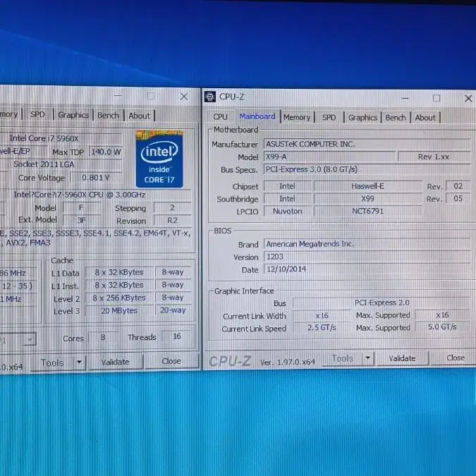Open Bench tab in right CPU-Z window
Screen dimensions: 476x476
(396, 118)
